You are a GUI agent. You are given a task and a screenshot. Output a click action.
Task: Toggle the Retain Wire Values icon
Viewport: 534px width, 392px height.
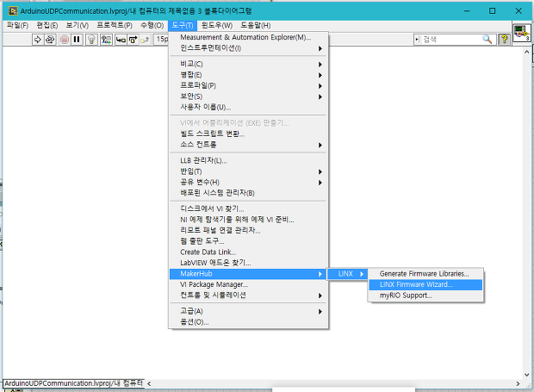106,40
